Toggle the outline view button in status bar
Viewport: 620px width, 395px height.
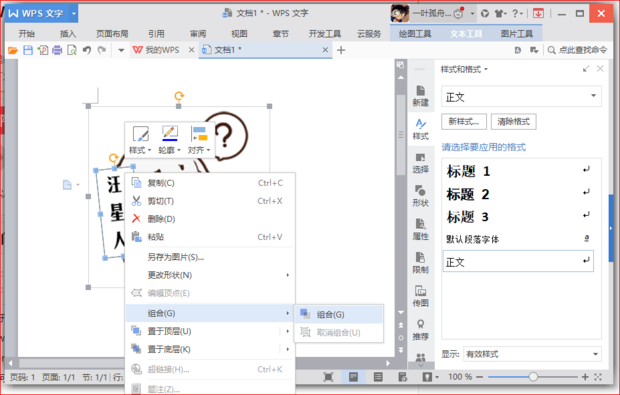[x=378, y=377]
